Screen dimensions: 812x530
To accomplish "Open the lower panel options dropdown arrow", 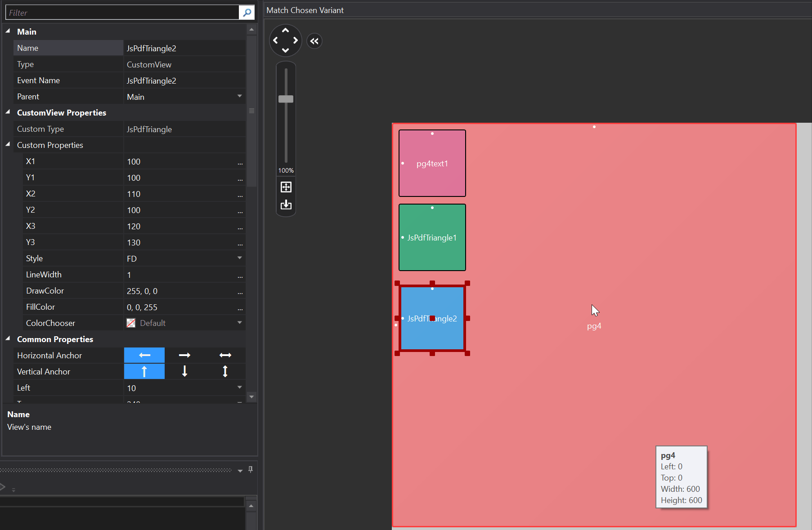I will click(240, 471).
